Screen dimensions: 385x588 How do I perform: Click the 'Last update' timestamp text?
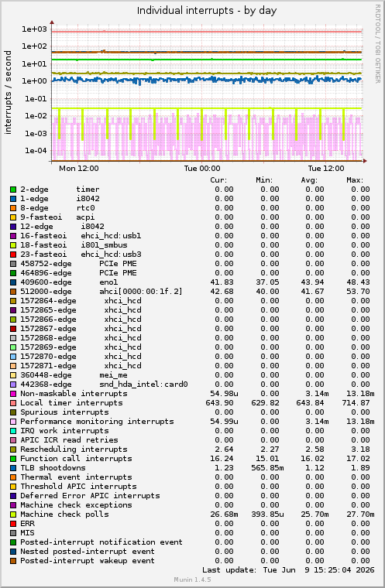[x=288, y=570]
